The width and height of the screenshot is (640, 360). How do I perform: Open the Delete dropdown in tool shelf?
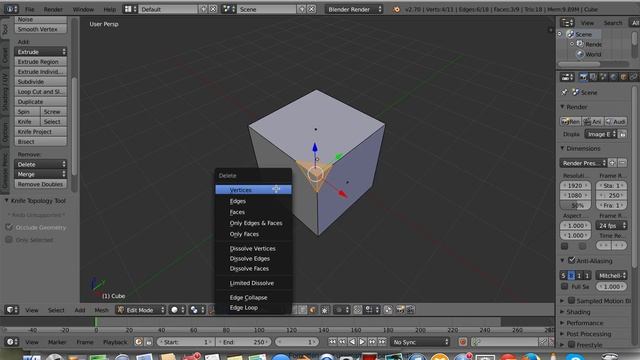click(41, 164)
